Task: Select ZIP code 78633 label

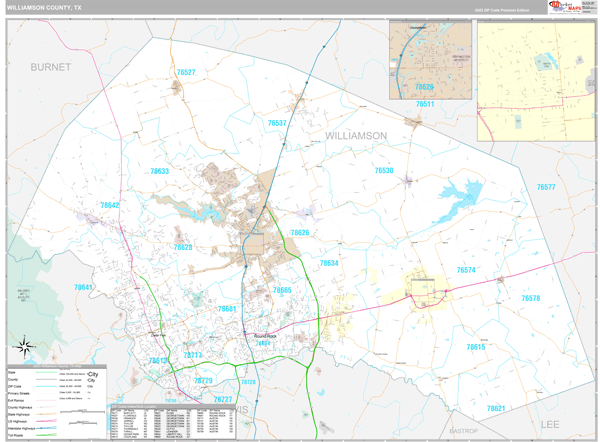Action: point(160,171)
